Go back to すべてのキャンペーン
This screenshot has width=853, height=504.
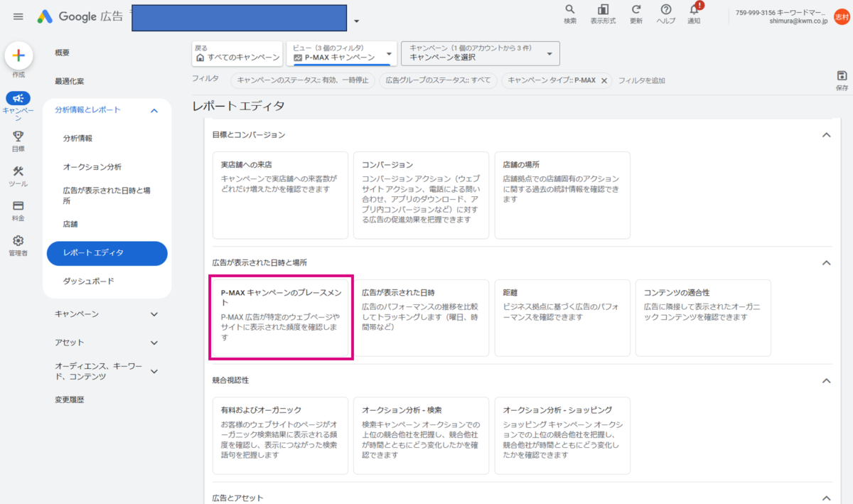(237, 53)
